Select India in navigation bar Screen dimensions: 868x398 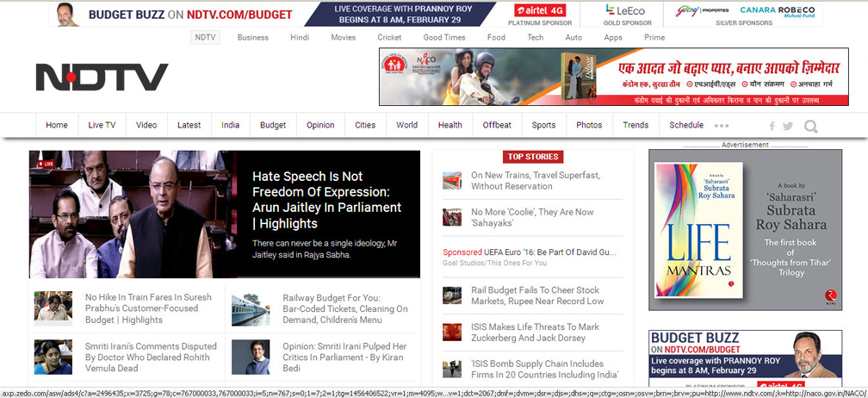click(230, 125)
